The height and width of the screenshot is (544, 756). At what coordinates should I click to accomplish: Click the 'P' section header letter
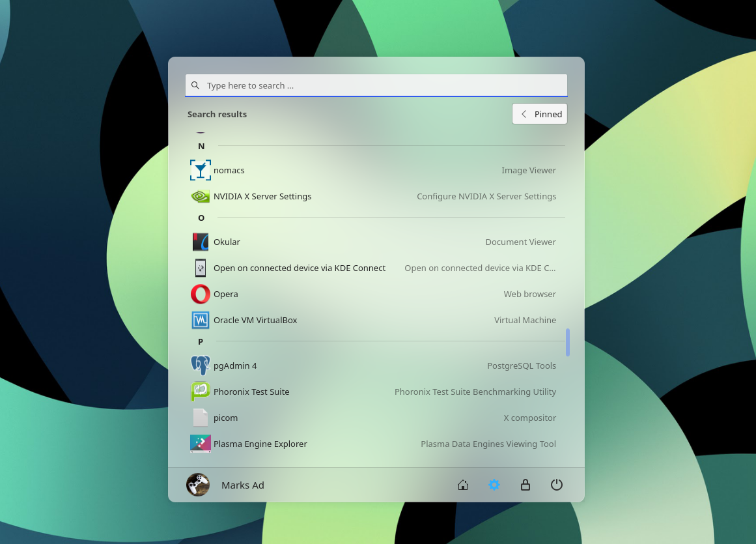[201, 341]
